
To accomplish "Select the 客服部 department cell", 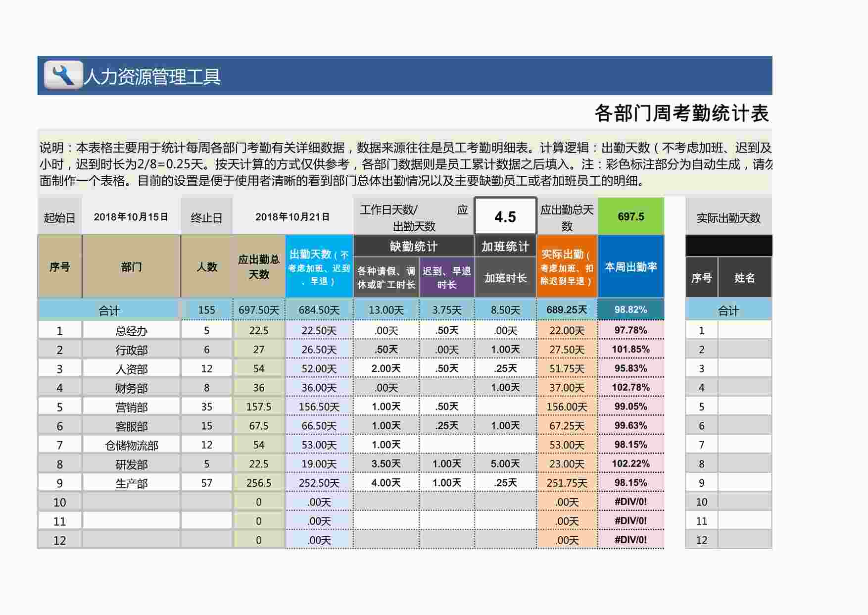I will [131, 426].
